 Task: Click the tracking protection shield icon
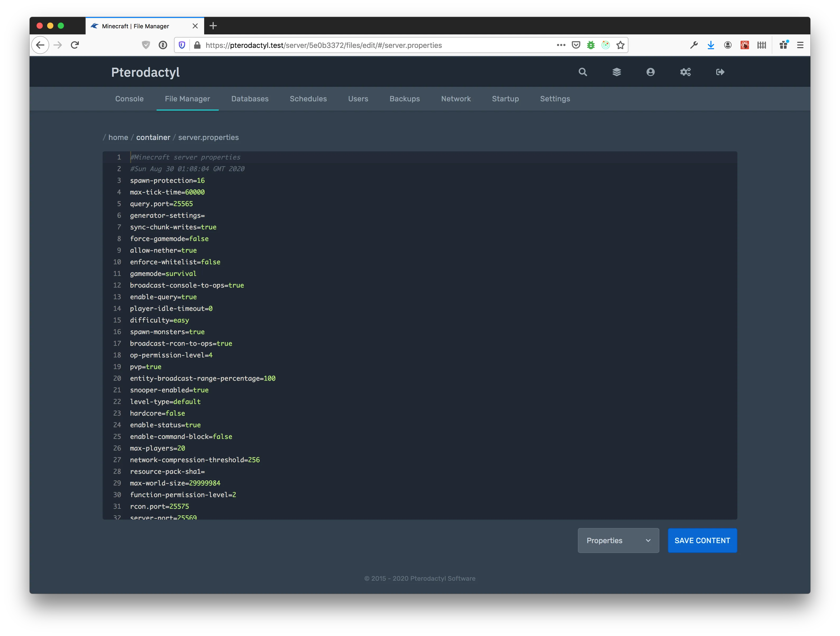click(x=182, y=45)
